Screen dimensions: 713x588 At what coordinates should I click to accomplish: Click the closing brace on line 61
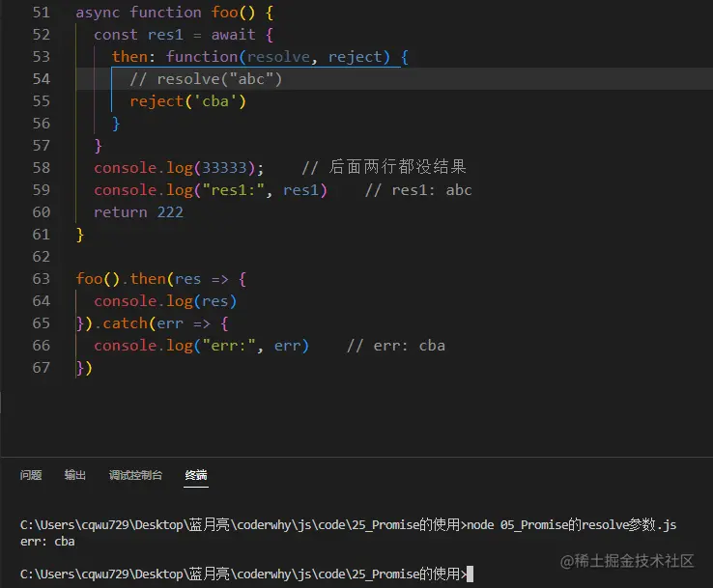(80, 235)
